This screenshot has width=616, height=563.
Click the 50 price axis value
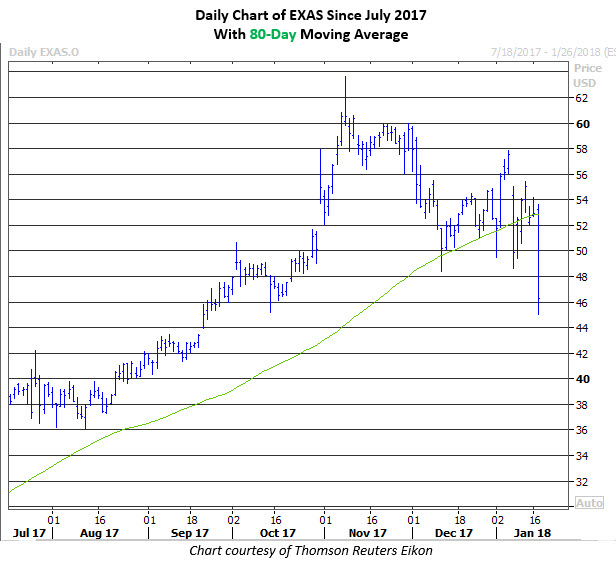tap(582, 251)
